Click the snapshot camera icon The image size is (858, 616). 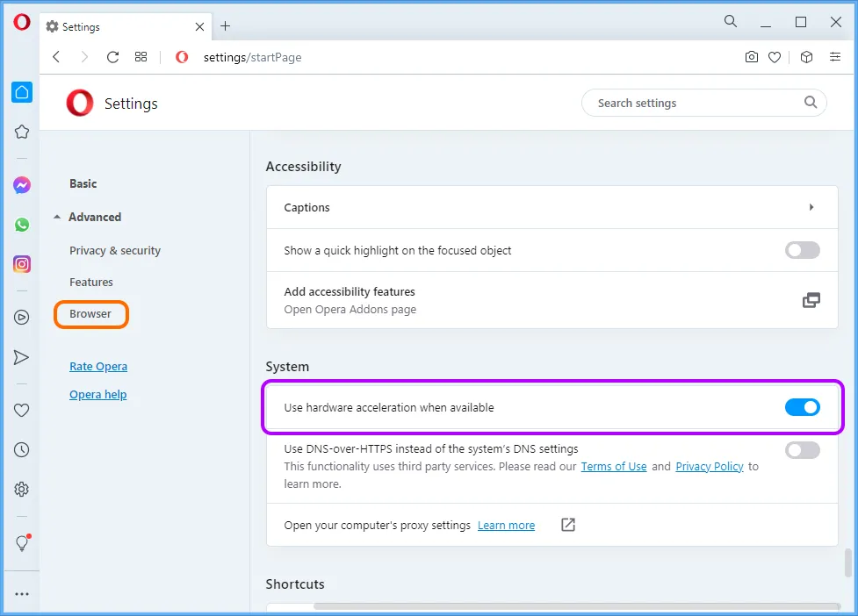coord(751,57)
